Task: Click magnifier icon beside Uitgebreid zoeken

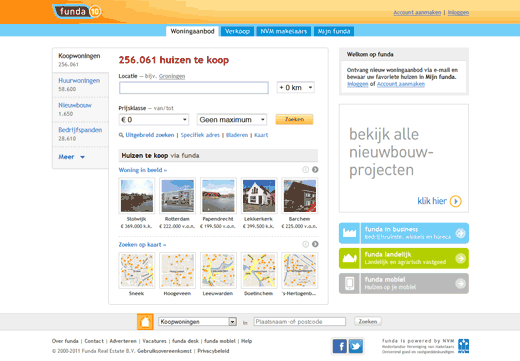Action: [121, 135]
